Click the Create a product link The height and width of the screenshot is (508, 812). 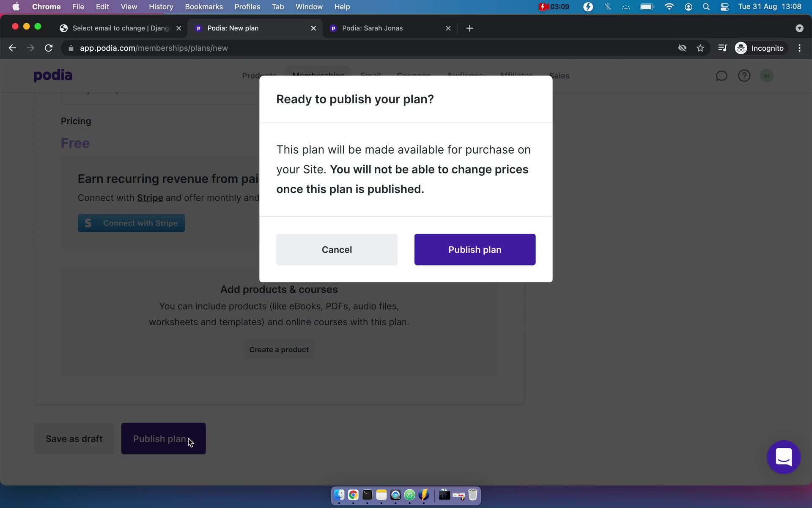(x=278, y=349)
